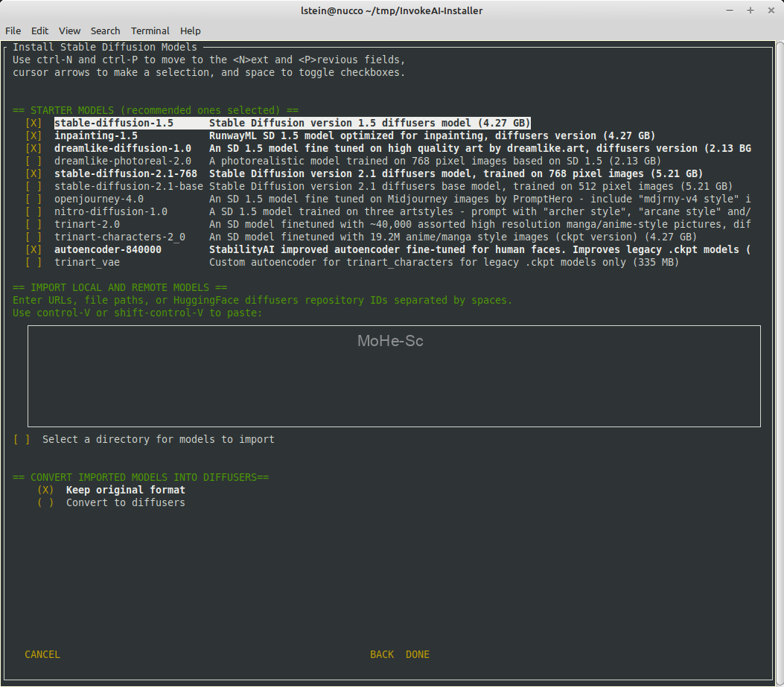The height and width of the screenshot is (687, 784).
Task: Open the Terminal menu
Action: [x=150, y=31]
